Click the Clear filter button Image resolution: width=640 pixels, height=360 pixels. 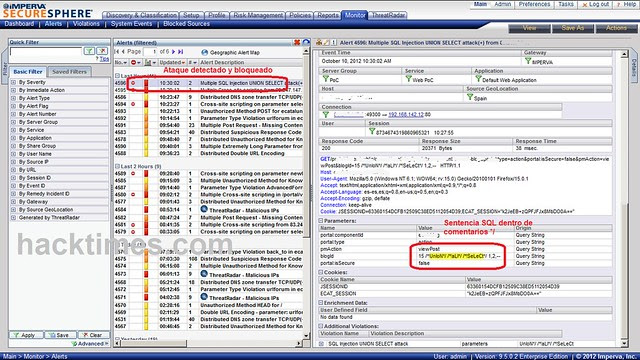[x=93, y=335]
